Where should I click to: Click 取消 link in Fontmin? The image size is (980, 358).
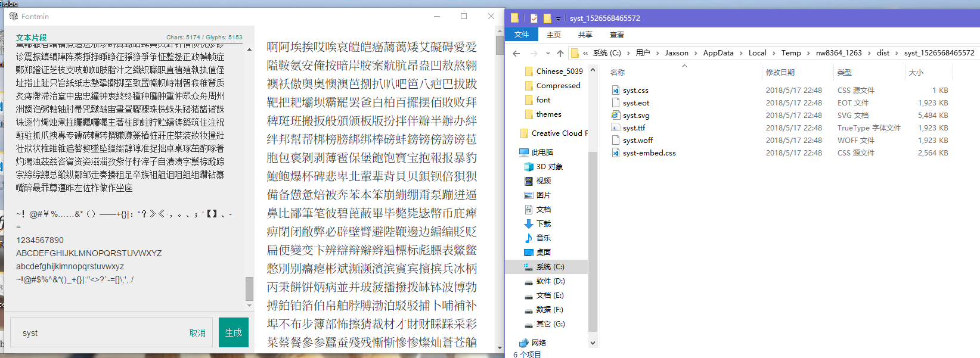point(197,333)
